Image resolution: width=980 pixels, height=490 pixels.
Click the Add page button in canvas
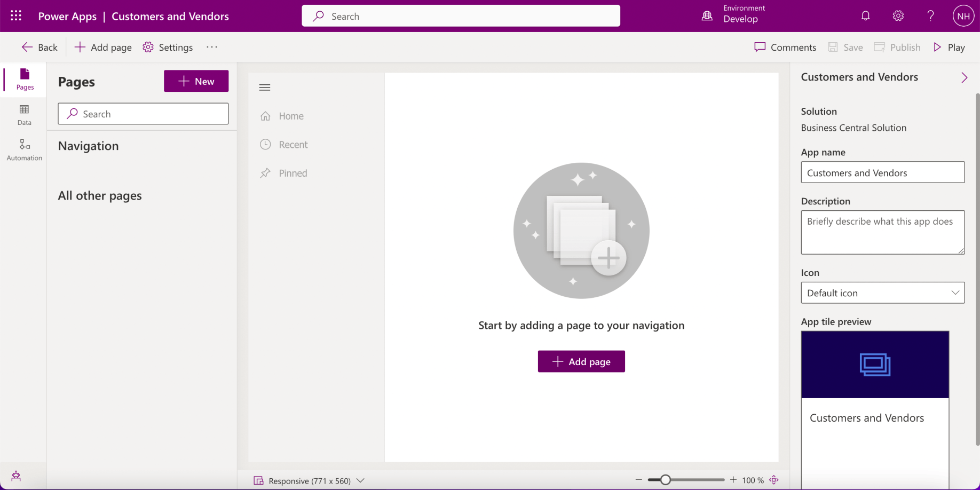pyautogui.click(x=581, y=361)
